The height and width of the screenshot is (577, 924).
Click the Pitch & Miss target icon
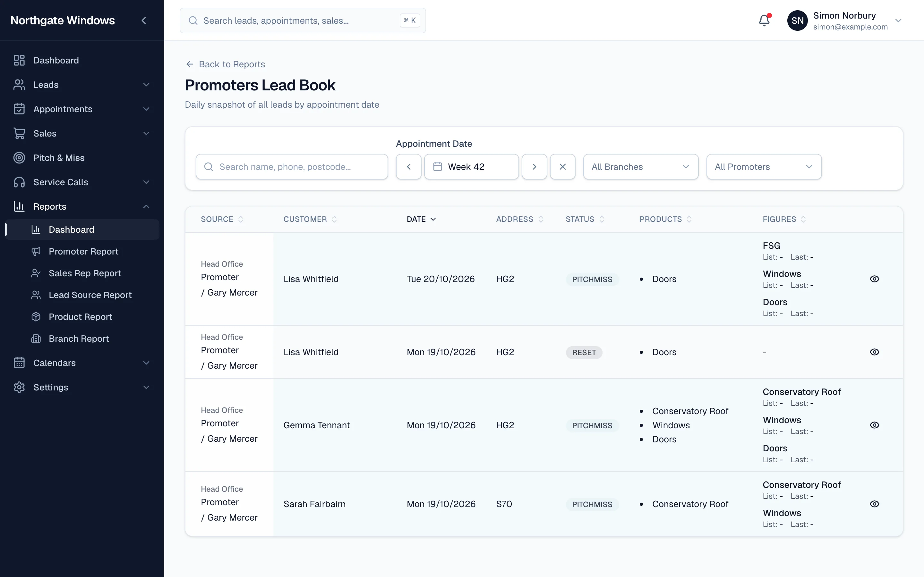(x=19, y=158)
